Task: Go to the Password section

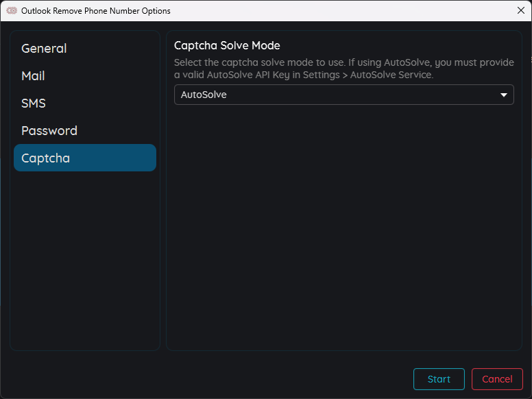Action: click(x=85, y=131)
